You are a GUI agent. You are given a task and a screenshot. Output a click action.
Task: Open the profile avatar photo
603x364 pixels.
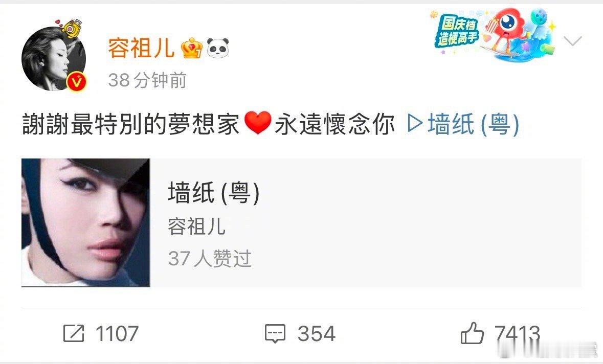click(x=54, y=59)
